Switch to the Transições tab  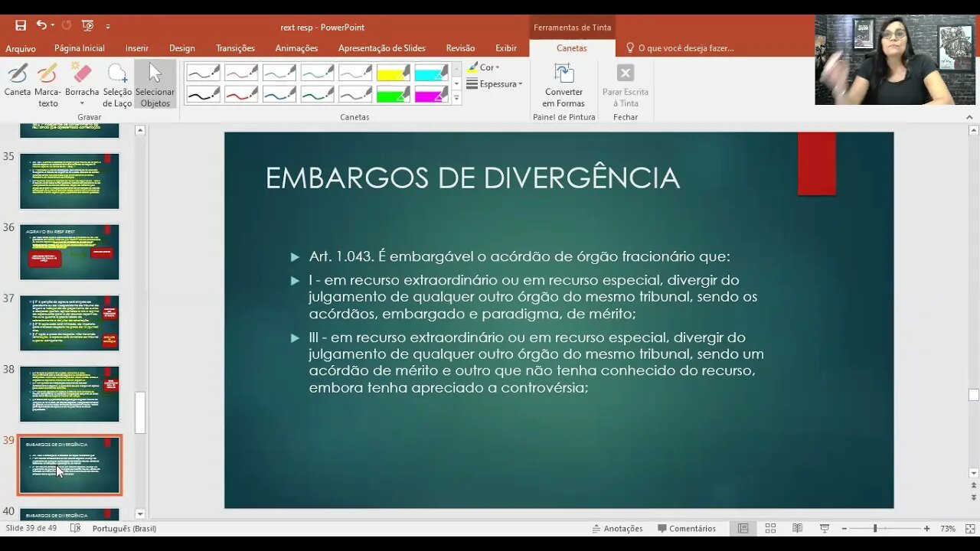235,48
